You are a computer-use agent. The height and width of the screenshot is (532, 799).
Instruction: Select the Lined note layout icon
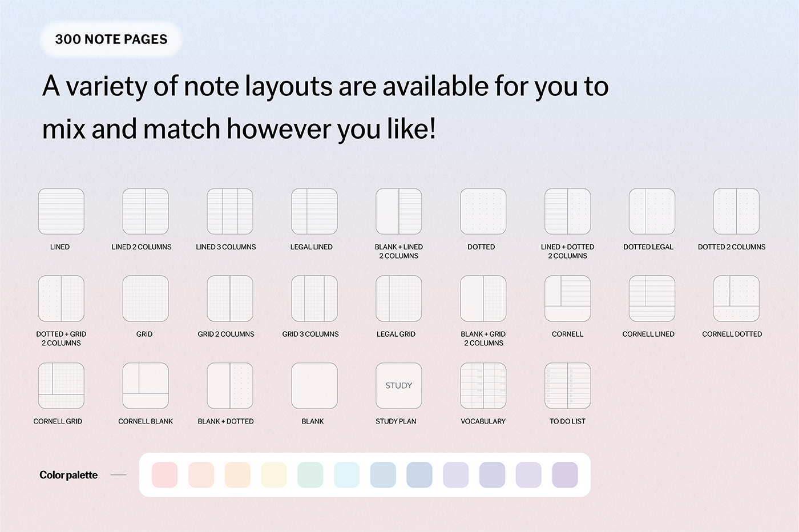(61, 212)
